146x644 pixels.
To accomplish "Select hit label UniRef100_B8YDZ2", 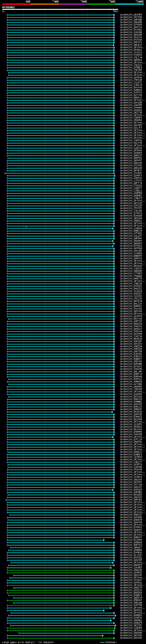I will [131, 610].
